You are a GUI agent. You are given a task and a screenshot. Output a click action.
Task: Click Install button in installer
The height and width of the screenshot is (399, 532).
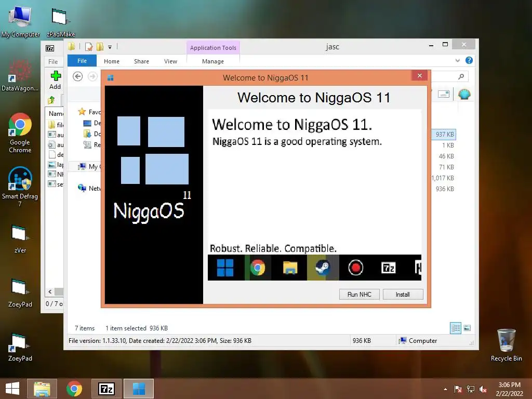403,295
